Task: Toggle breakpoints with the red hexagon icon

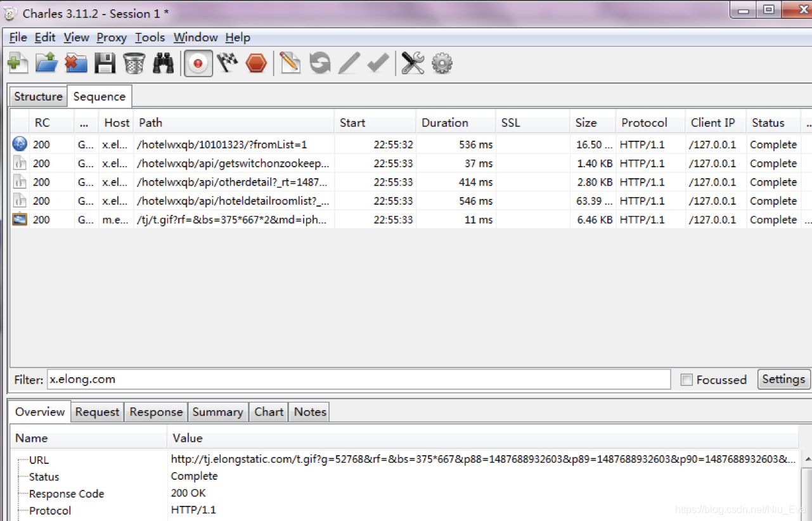Action: (x=256, y=63)
